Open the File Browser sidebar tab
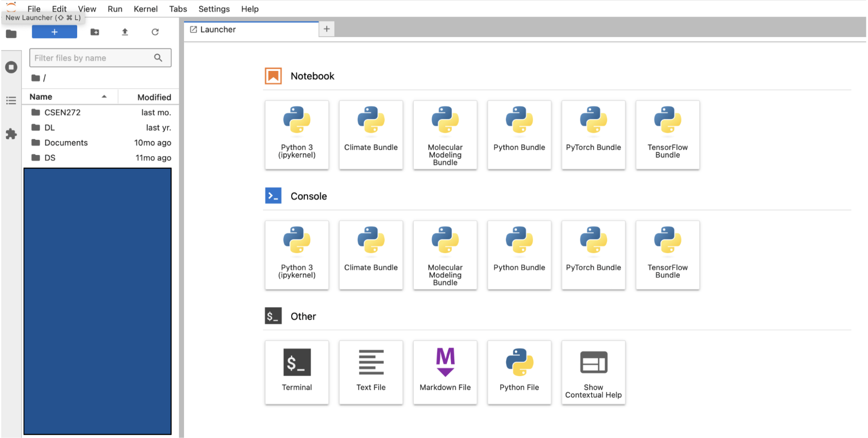This screenshot has height=438, width=868. point(11,34)
